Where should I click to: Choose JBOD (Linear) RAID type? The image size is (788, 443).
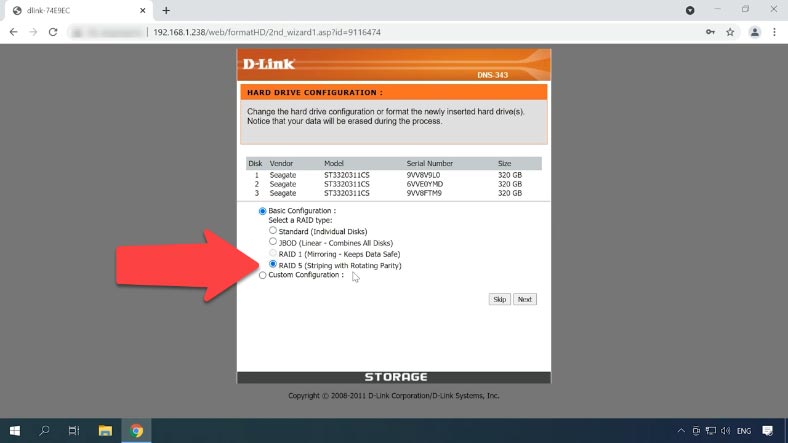272,242
